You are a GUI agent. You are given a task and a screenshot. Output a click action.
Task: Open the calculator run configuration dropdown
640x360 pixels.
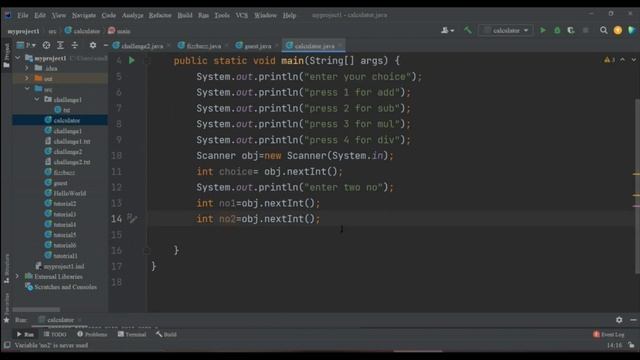(506, 30)
